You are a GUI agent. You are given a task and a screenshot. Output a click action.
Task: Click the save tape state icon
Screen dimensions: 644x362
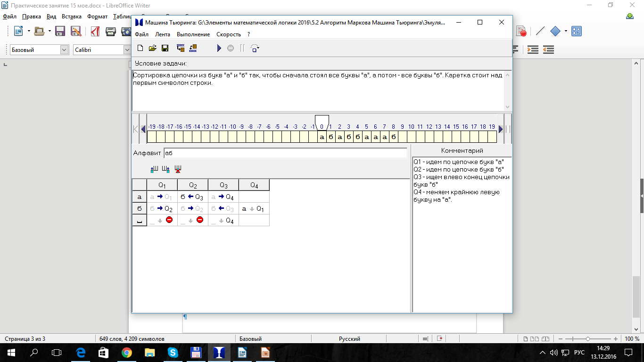pyautogui.click(x=181, y=48)
